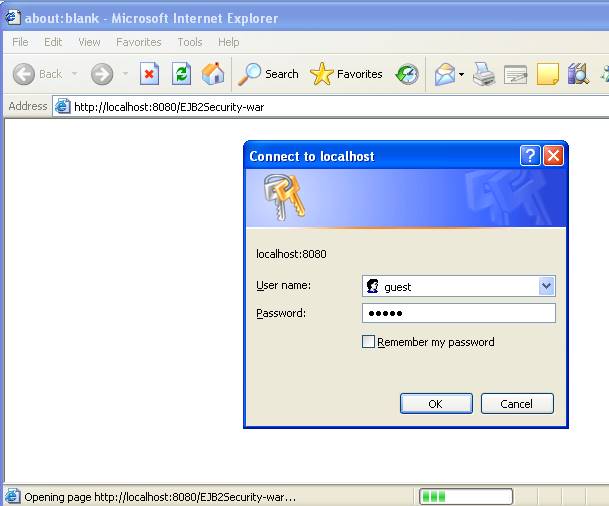Open the History clock icon
The image size is (609, 506).
407,74
